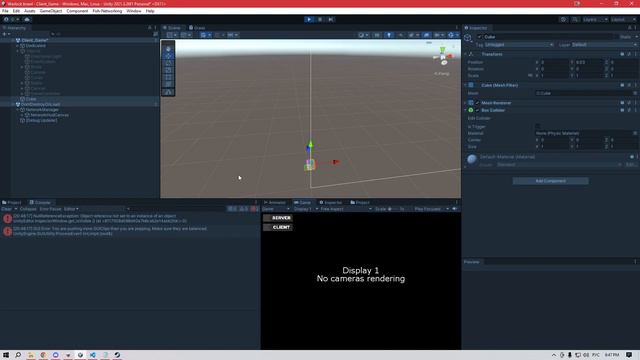The image size is (640, 360).
Task: Open Play Focused dropdown in Game view
Action: [x=431, y=209]
